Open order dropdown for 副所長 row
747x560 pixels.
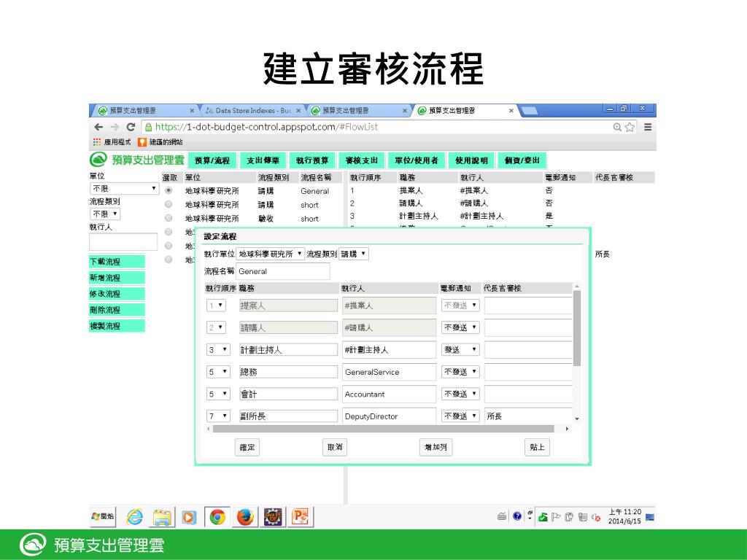point(218,416)
